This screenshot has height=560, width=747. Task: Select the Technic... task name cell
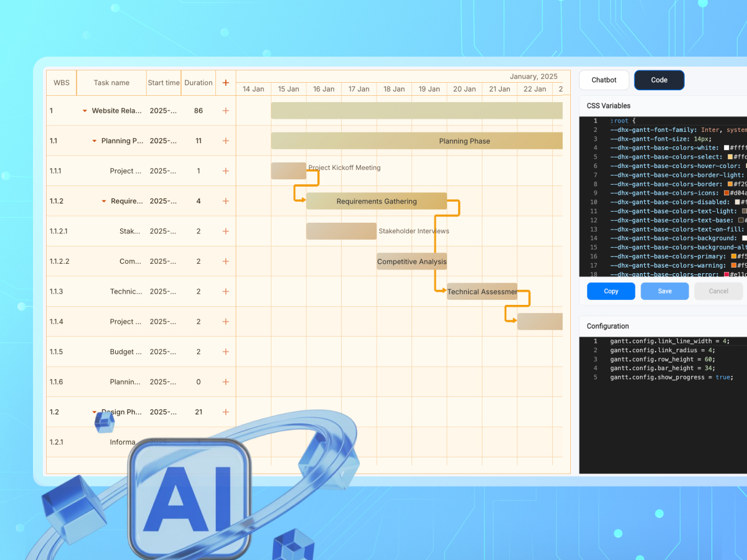[126, 291]
